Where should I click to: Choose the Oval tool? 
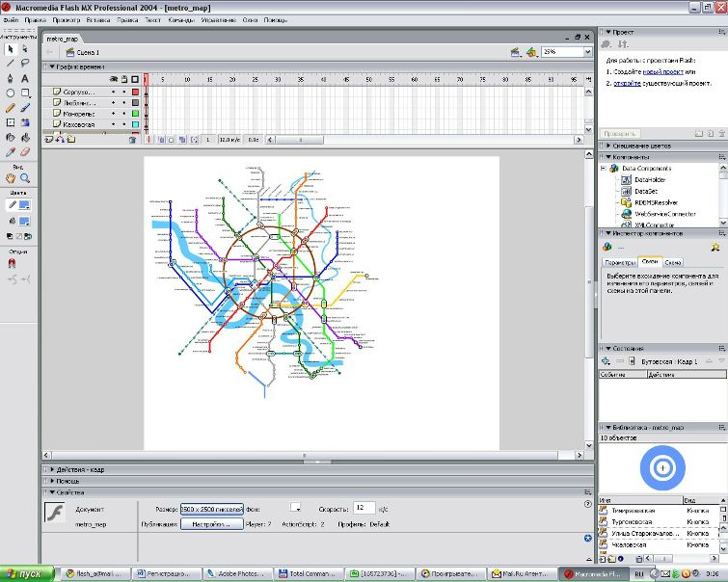(x=11, y=93)
